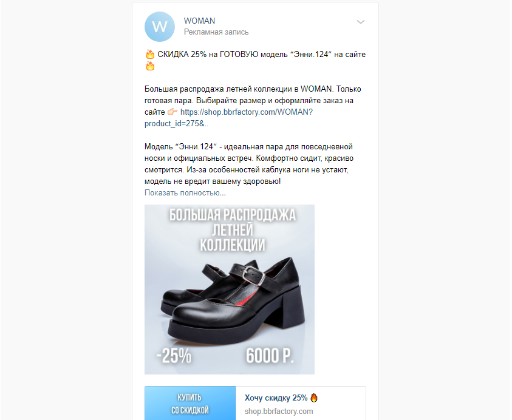Click the "Рекламная запись" label
This screenshot has height=420, width=512.
pyautogui.click(x=216, y=32)
